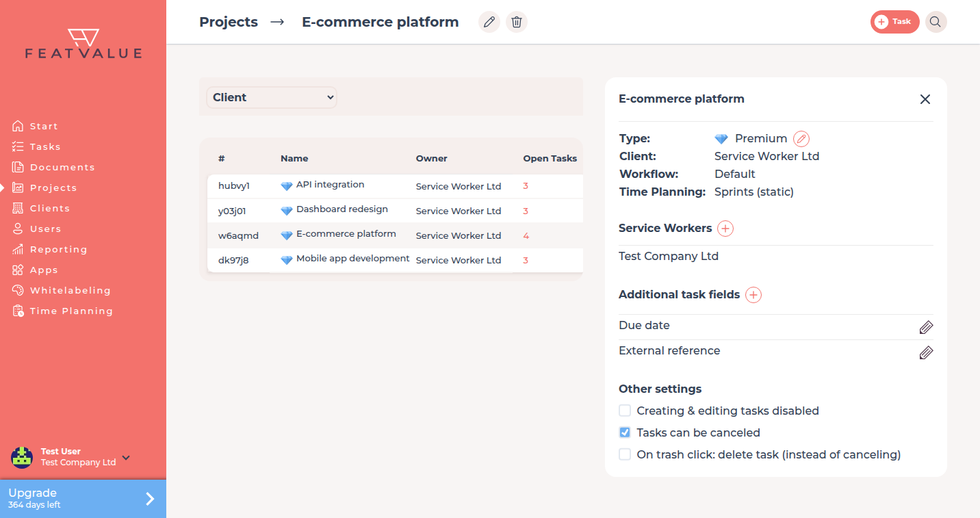The image size is (980, 518).
Task: Enable Creating & editing tasks disabled checkbox
Action: pyautogui.click(x=625, y=411)
